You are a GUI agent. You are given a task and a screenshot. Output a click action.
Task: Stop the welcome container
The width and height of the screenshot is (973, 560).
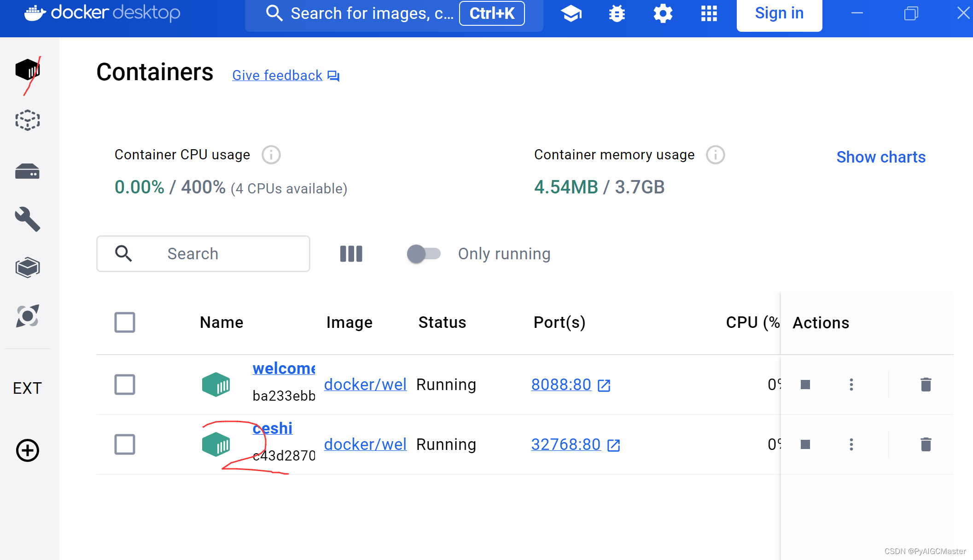pos(805,385)
